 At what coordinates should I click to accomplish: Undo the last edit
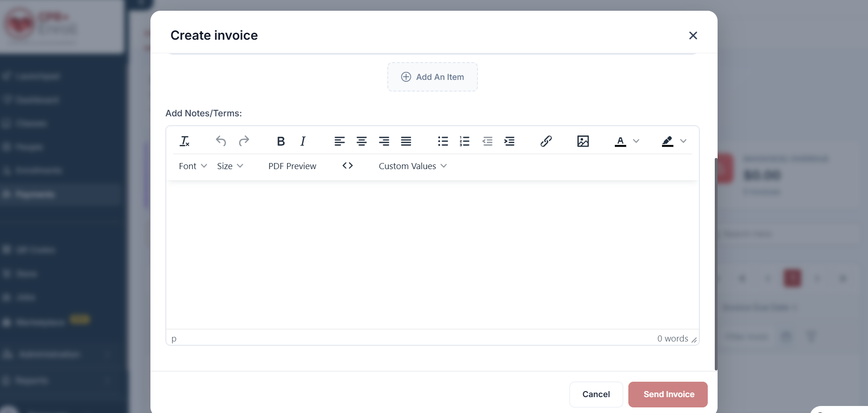221,141
